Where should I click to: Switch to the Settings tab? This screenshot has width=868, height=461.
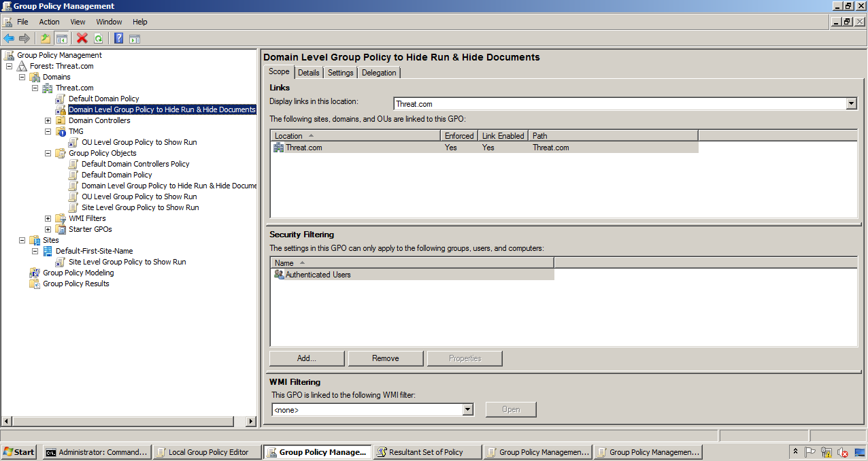point(339,72)
